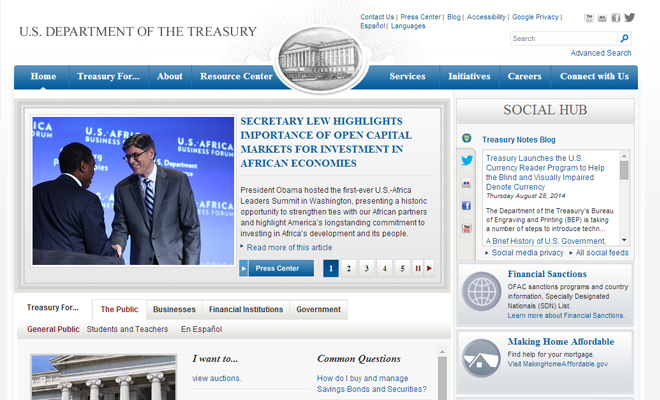Open the Resource Center menu
This screenshot has width=660, height=400.
click(x=236, y=77)
